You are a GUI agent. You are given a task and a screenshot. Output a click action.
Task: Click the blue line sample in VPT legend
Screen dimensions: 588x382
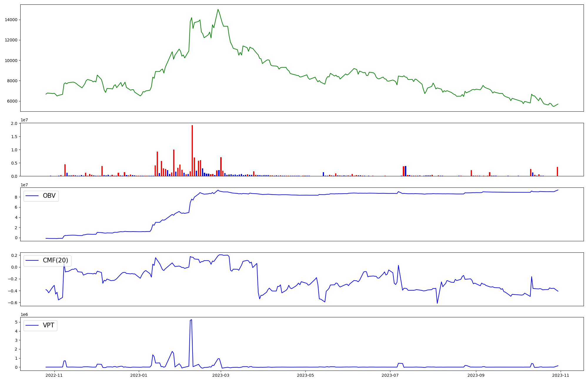coord(32,325)
